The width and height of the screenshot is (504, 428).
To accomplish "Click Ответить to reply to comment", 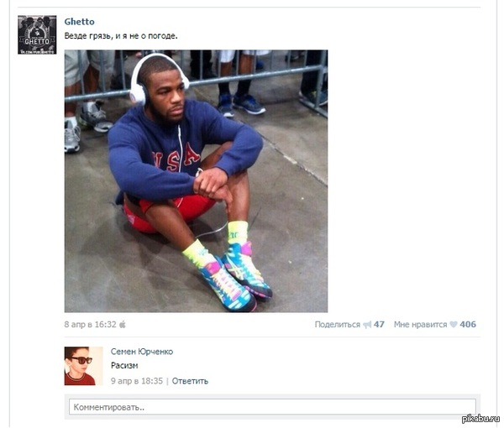I will tap(190, 381).
